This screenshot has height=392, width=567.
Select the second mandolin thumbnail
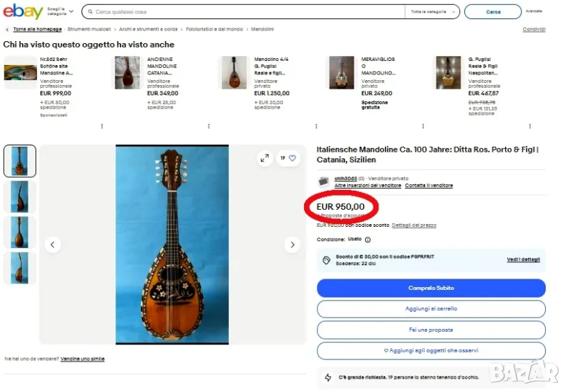click(x=20, y=196)
